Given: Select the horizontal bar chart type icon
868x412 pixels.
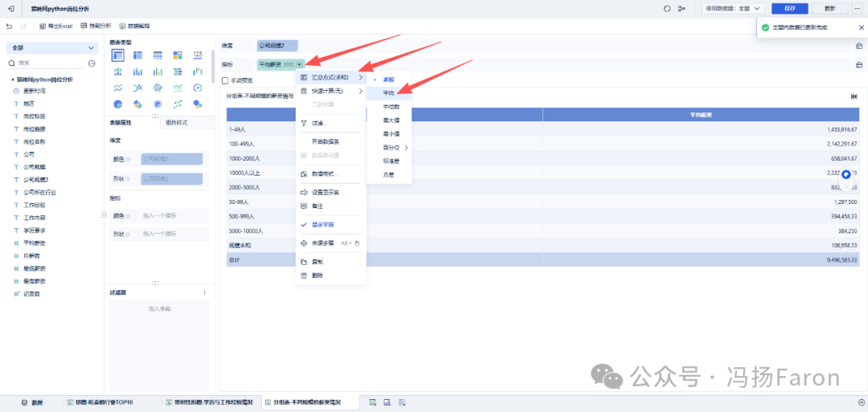Looking at the screenshot, I should [x=178, y=71].
